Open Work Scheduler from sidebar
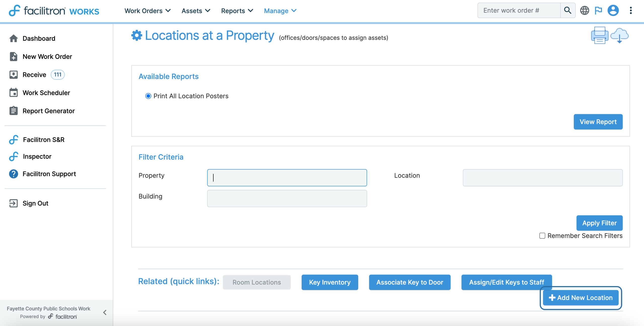 pos(46,93)
